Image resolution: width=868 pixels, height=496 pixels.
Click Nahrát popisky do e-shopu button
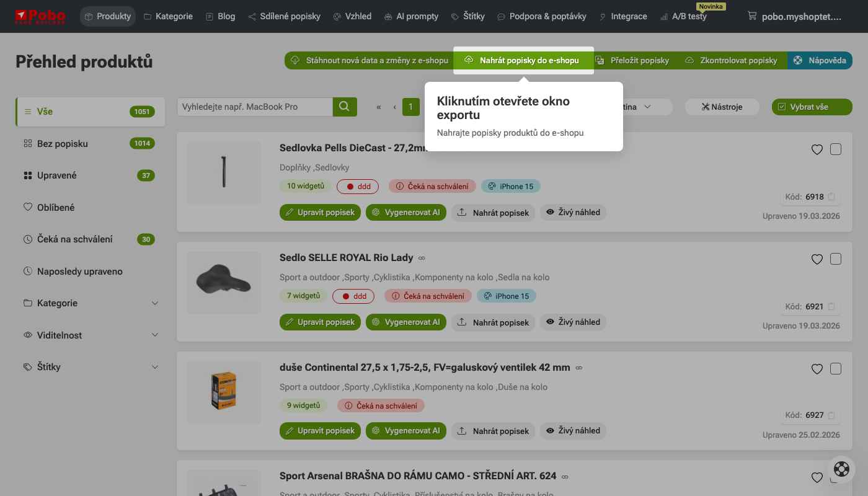524,60
